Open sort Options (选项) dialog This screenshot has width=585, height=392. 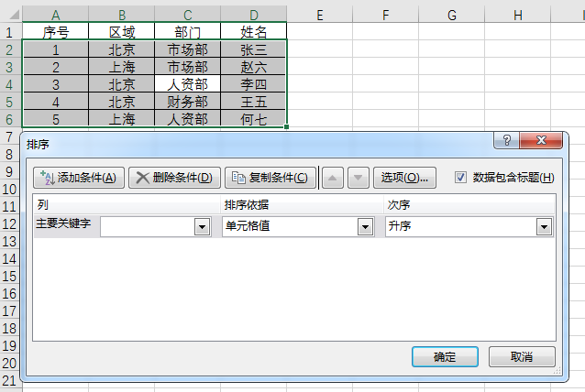[x=404, y=178]
